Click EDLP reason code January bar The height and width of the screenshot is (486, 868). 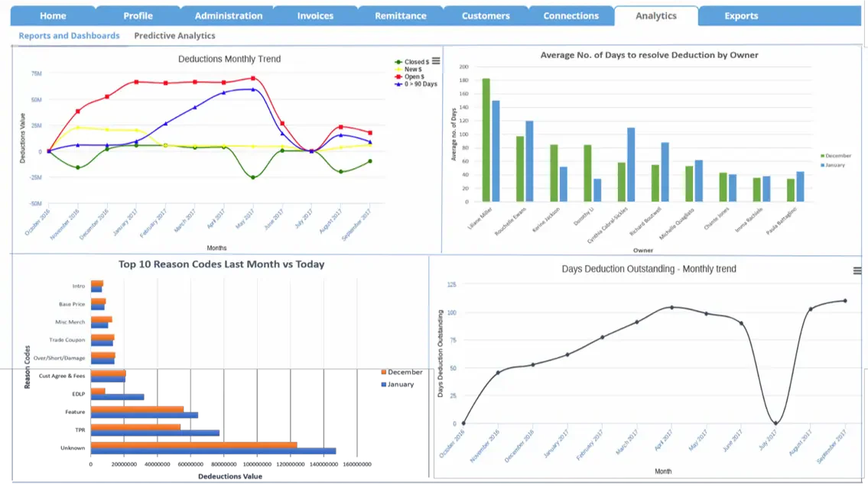117,397
